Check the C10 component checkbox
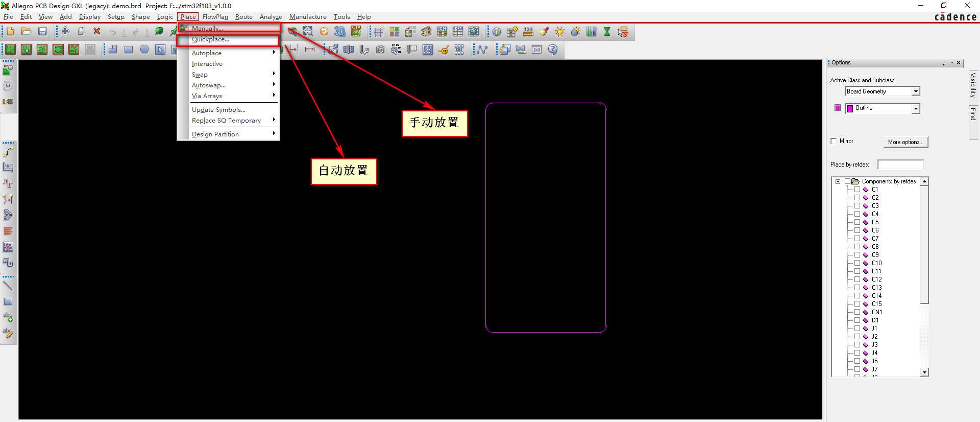Screen dimensions: 980x422 (857, 263)
